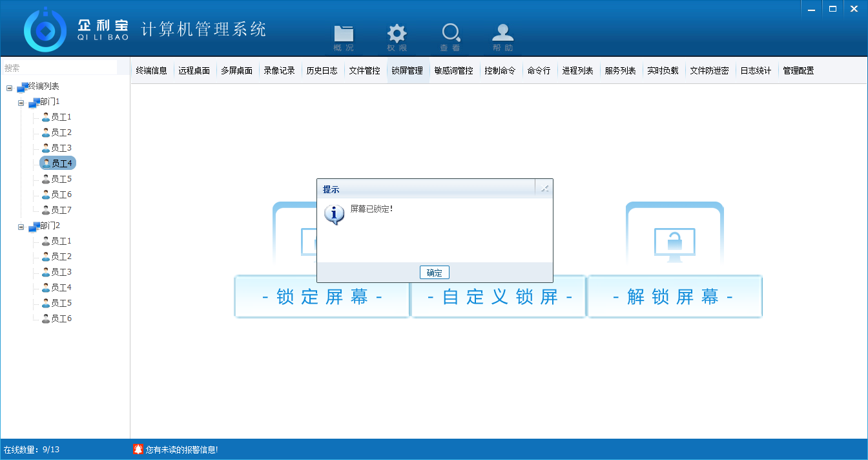Click the 权限 gear icon
Screen dimensions: 868x460
pyautogui.click(x=397, y=35)
